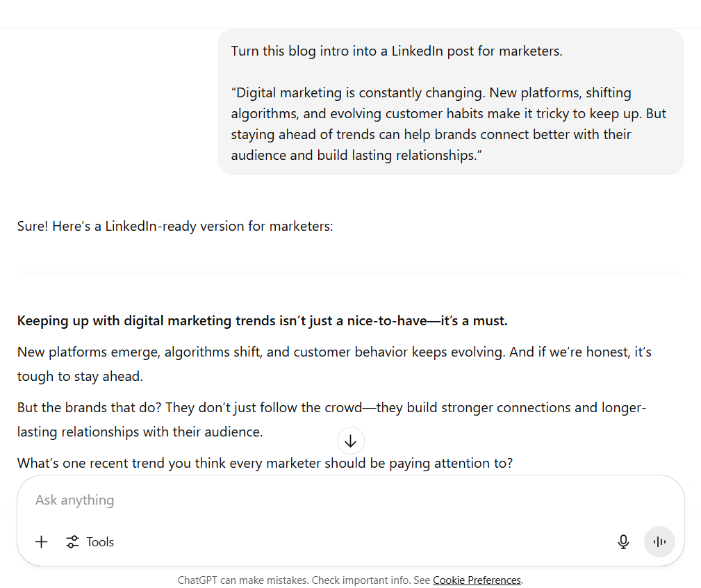Open the Cookie Preferences link
Screen dimensions: 701x588
tap(477, 580)
